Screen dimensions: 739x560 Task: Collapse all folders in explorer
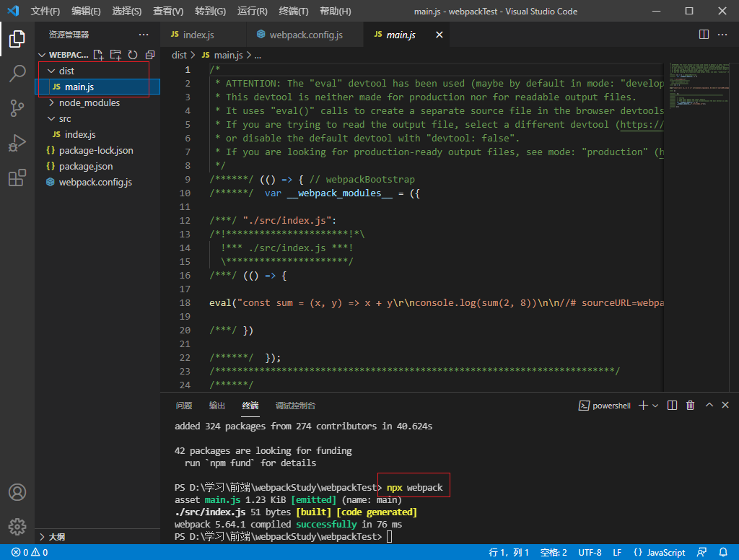point(150,55)
